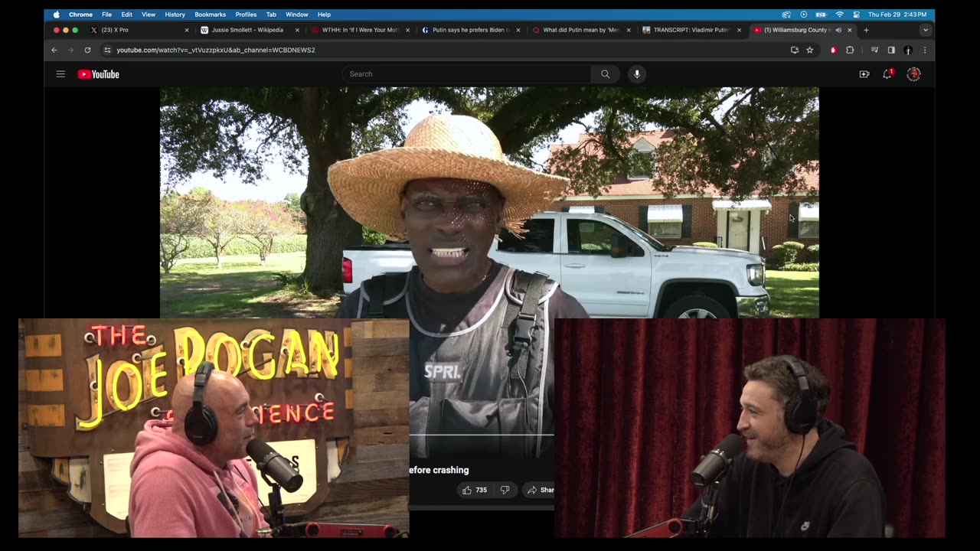Bookmark this page with star icon
The image size is (980, 551).
click(x=809, y=50)
